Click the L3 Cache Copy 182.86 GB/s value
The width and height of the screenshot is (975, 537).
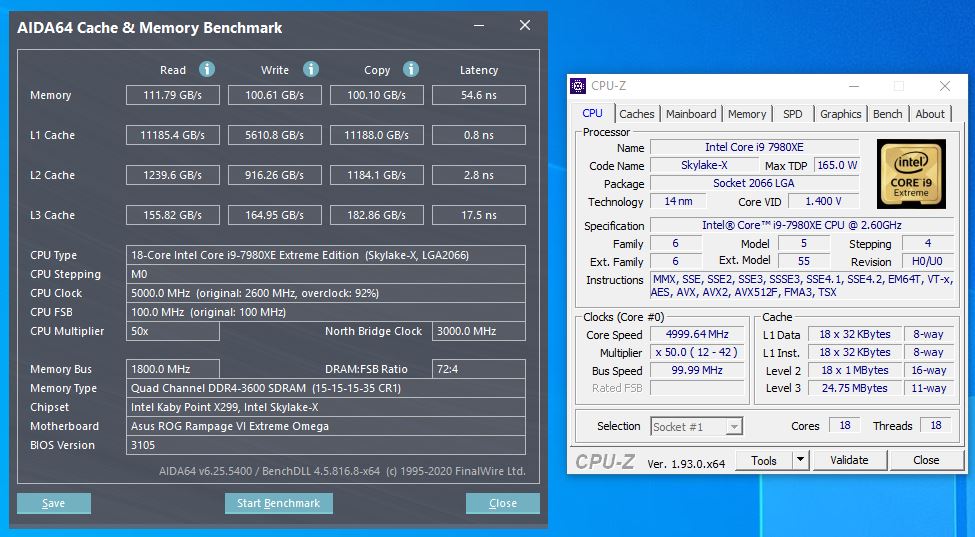point(377,215)
